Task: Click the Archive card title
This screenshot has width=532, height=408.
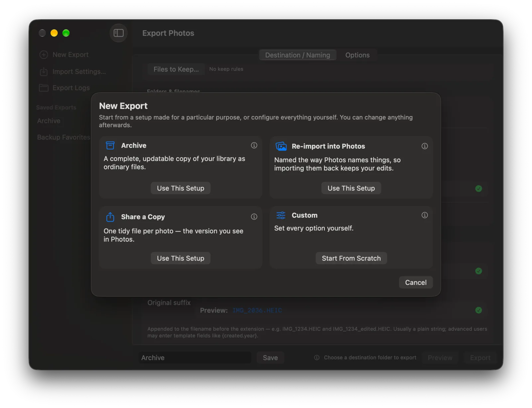Action: pyautogui.click(x=134, y=146)
